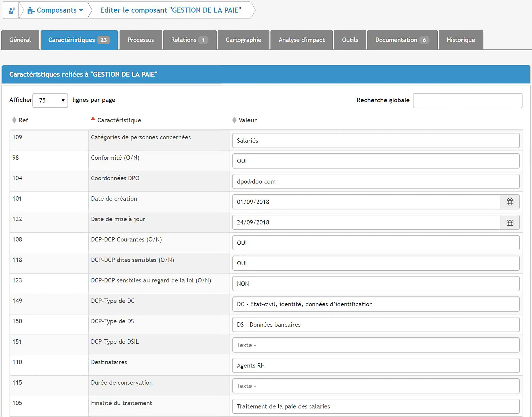Edit the Catégories de personnes concernées value field
The height and width of the screenshot is (417, 532).
376,140
